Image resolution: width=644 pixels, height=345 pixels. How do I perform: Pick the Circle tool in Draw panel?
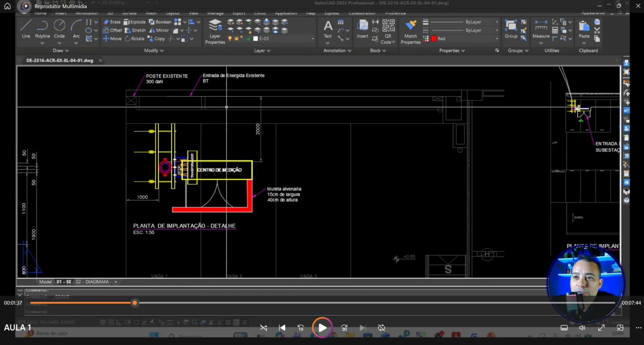click(60, 29)
